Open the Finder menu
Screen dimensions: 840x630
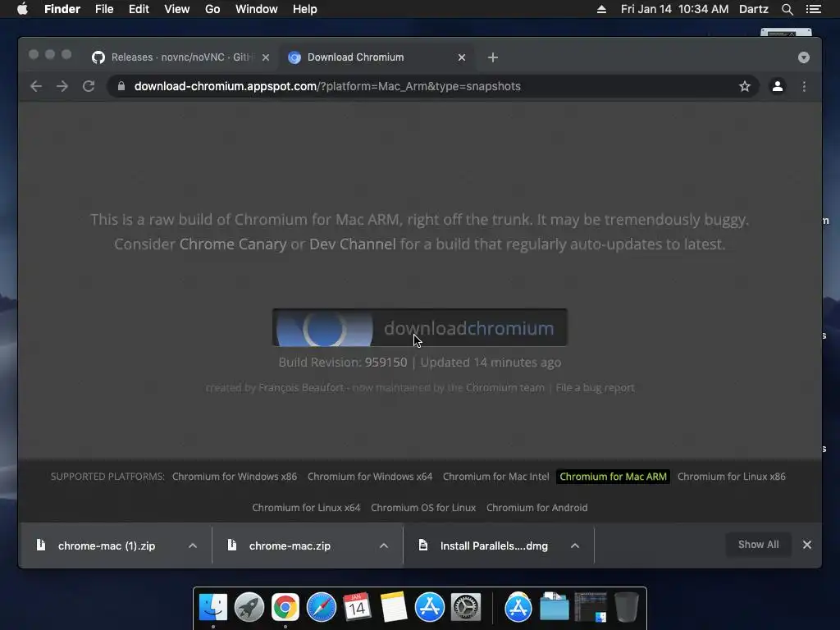click(62, 9)
